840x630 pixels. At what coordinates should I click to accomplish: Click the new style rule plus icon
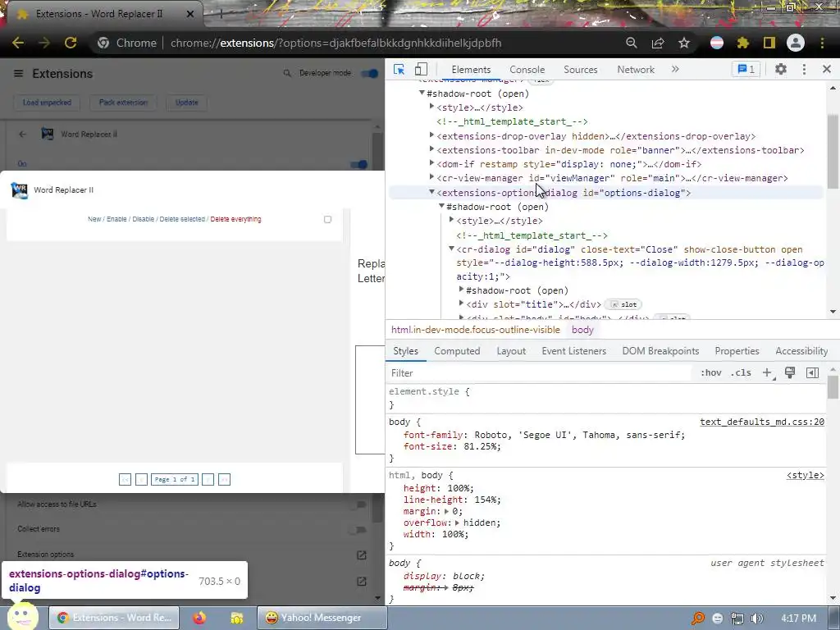click(x=767, y=373)
